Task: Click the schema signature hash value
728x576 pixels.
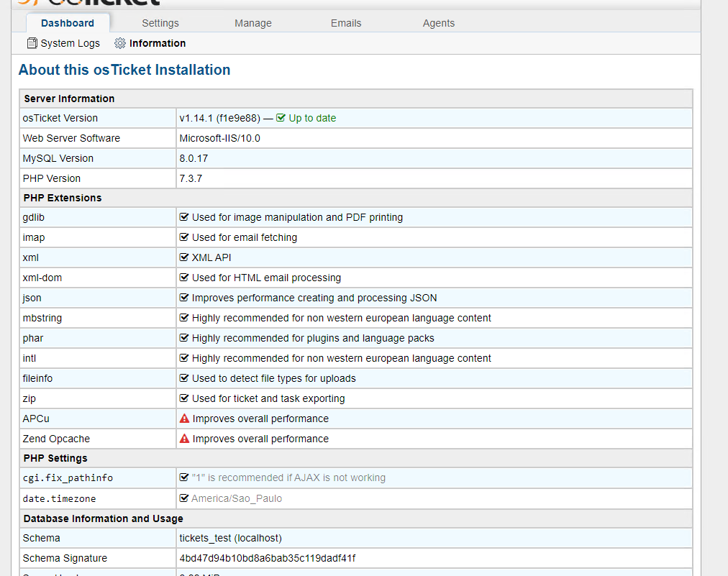Action: (x=268, y=558)
